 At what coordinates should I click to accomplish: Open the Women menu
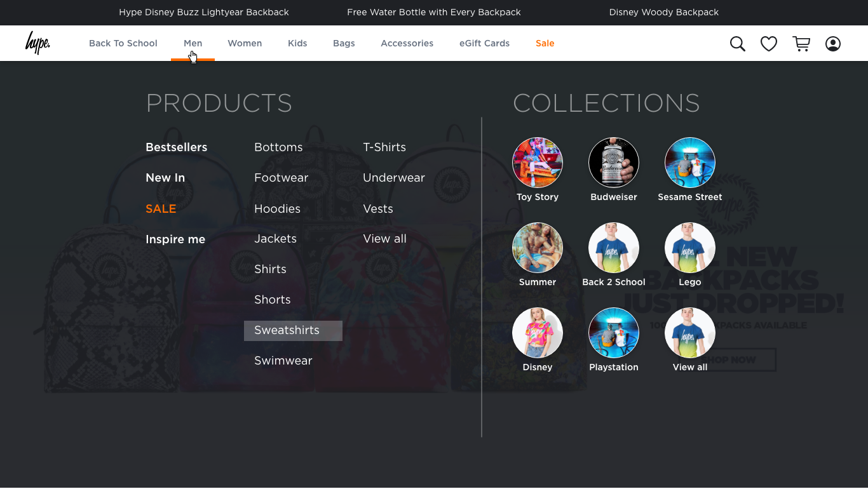click(245, 43)
